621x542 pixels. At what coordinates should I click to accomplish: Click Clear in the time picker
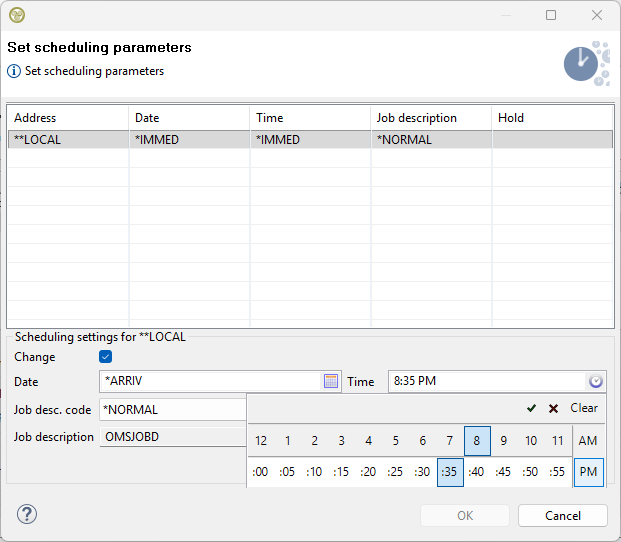click(x=584, y=408)
